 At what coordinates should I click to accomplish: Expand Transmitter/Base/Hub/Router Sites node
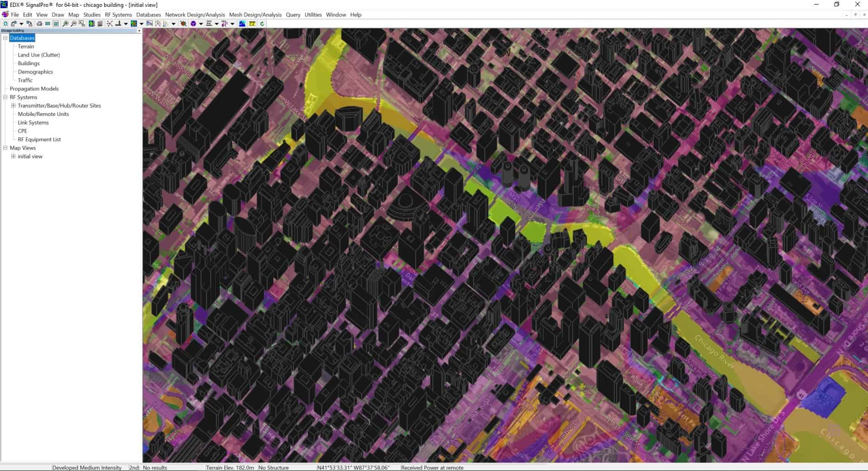pyautogui.click(x=13, y=106)
